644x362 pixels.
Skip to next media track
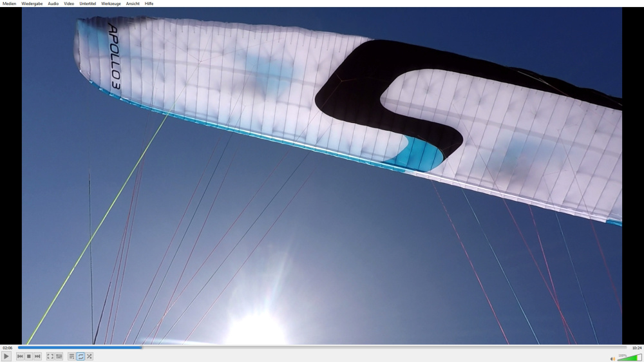pyautogui.click(x=37, y=356)
